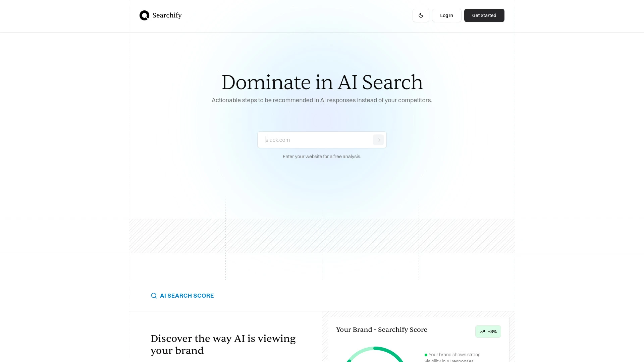Click the Dominate in AI Search heading
Screen dimensions: 644x362
coord(322,82)
